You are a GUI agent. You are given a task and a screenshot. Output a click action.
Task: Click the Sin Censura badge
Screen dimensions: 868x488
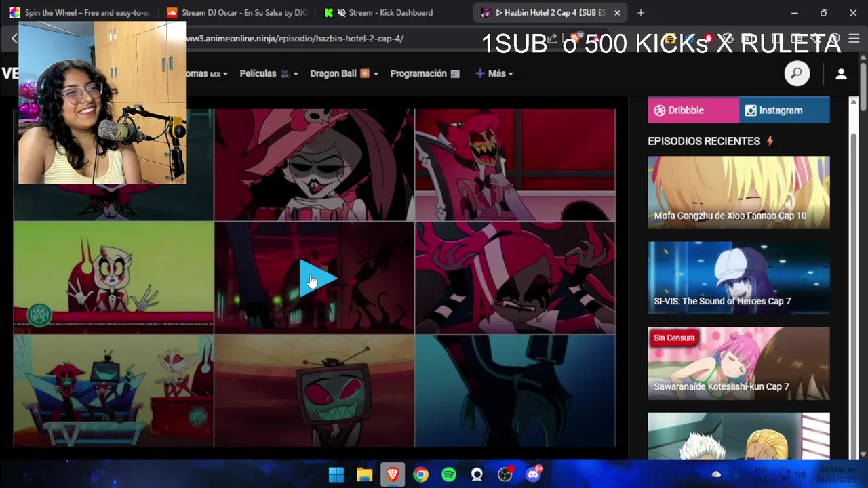pos(674,338)
